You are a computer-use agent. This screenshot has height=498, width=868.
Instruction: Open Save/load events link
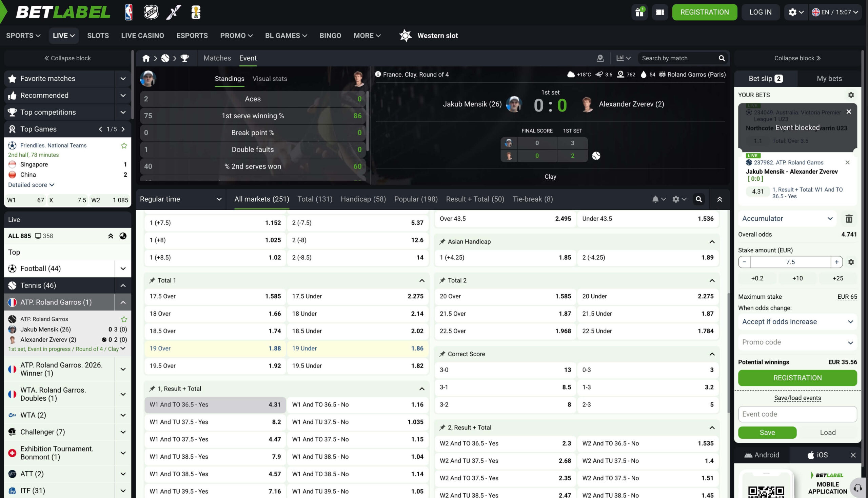coord(797,398)
